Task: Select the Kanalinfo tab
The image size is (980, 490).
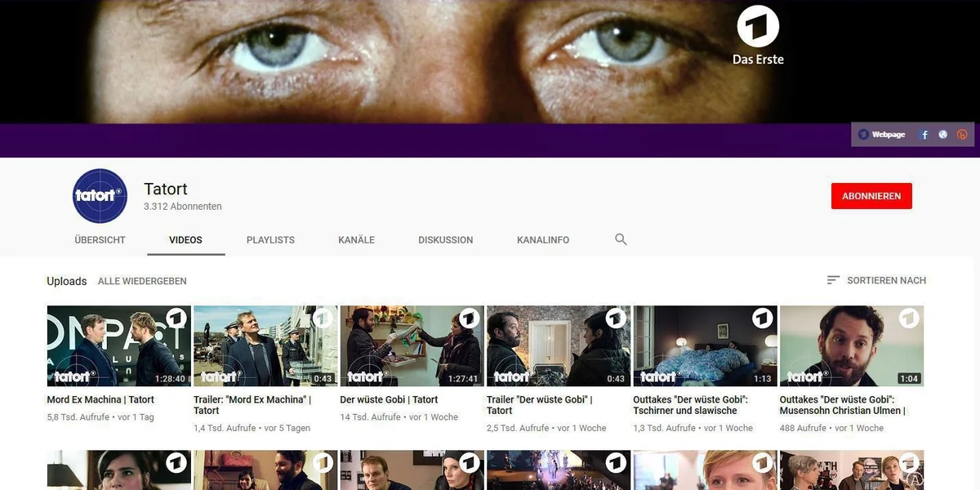Action: click(x=543, y=240)
